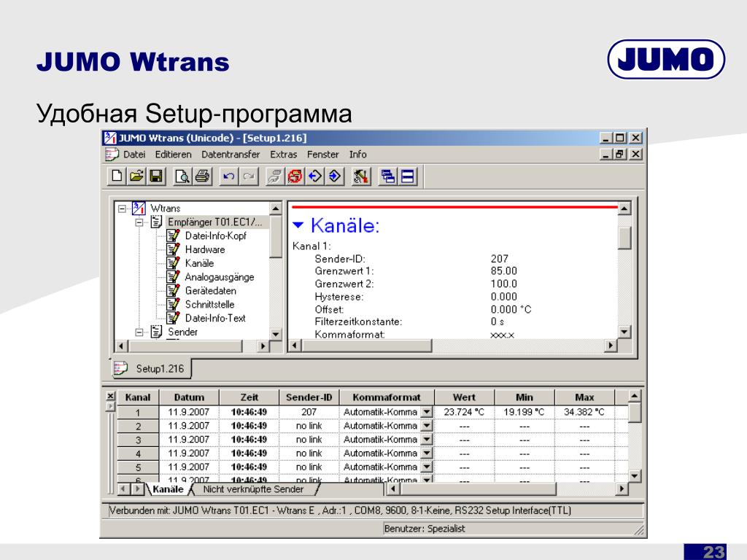Click the Schnittstelle tree document icon
The width and height of the screenshot is (747, 560).
[173, 304]
